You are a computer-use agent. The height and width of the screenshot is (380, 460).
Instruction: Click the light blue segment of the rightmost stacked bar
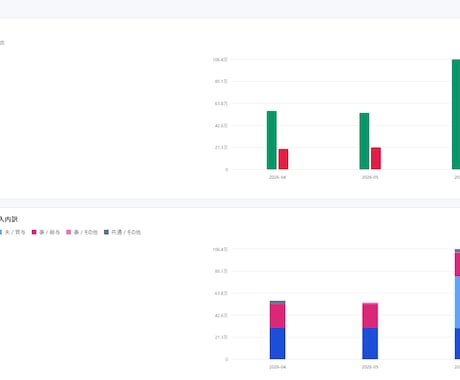457,302
